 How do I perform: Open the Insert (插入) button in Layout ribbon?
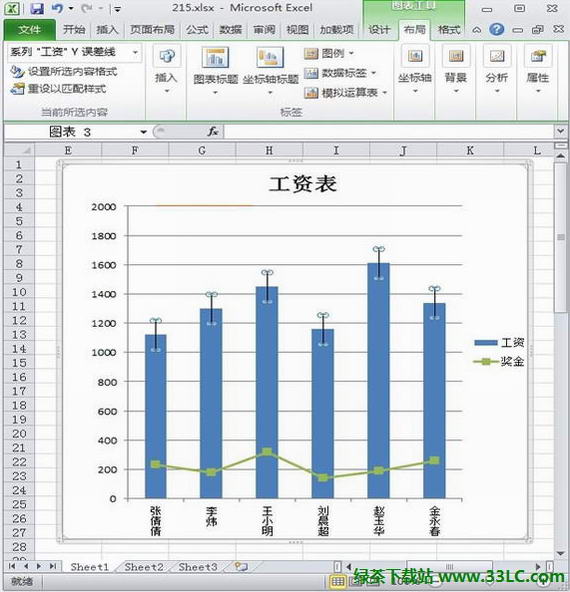pos(166,69)
